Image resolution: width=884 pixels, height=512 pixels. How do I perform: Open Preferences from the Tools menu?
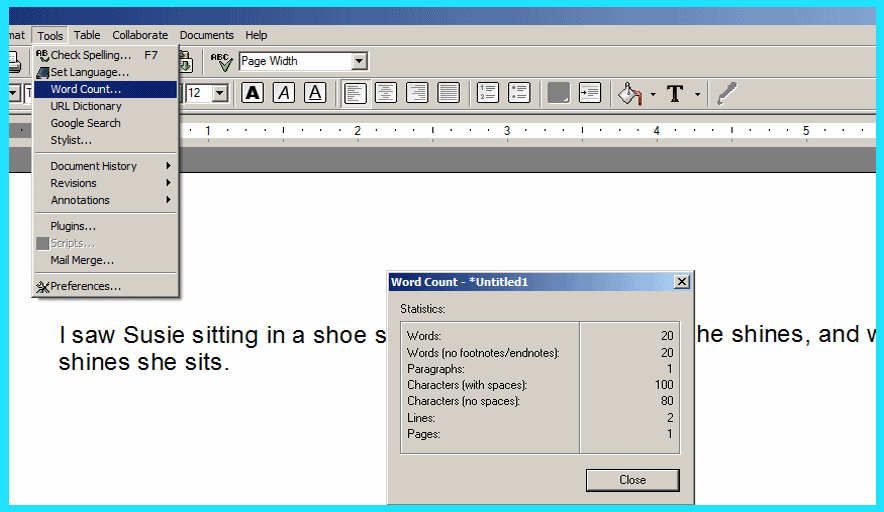click(x=86, y=286)
